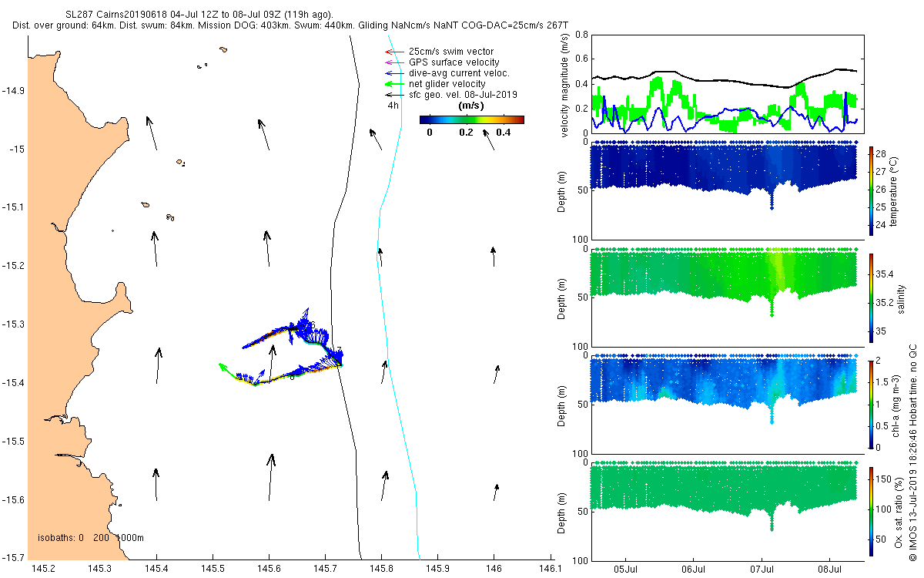
Task: Click the '145.2' longitude tick label
Action: click(44, 568)
